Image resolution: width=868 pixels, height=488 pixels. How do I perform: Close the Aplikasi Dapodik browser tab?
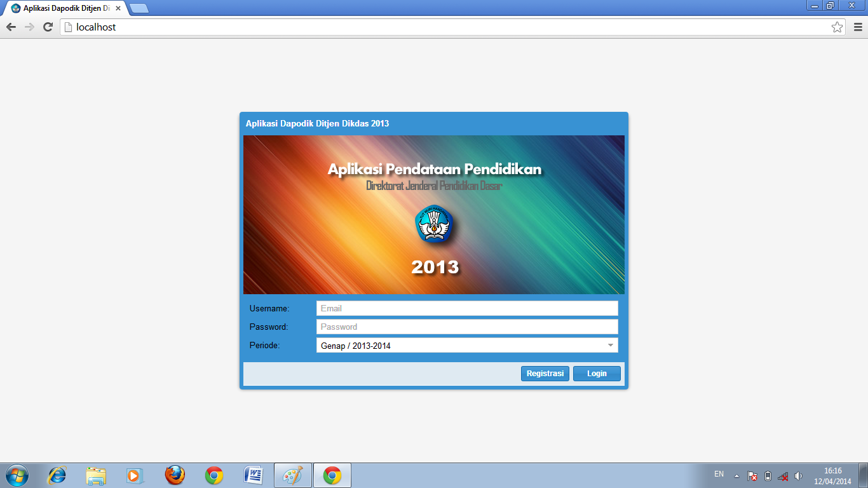pos(118,8)
